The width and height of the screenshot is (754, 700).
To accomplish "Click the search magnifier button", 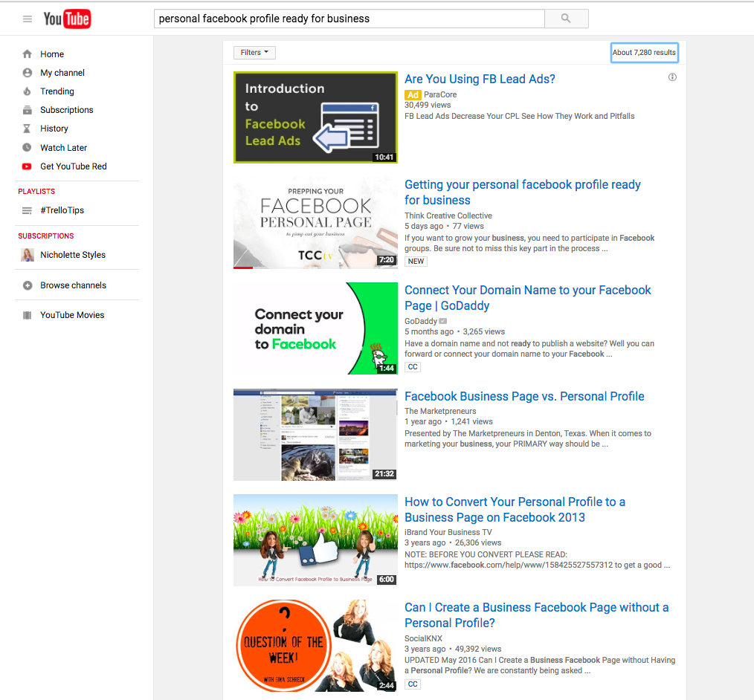I will point(566,19).
